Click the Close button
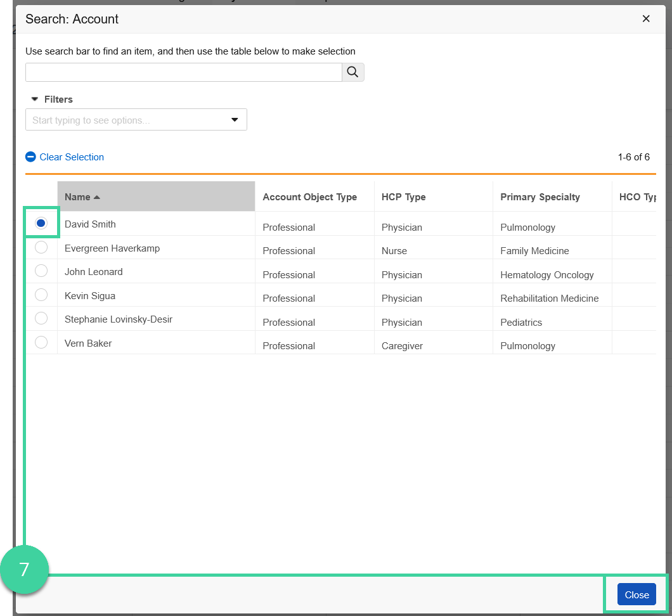Image resolution: width=672 pixels, height=616 pixels. click(x=636, y=594)
